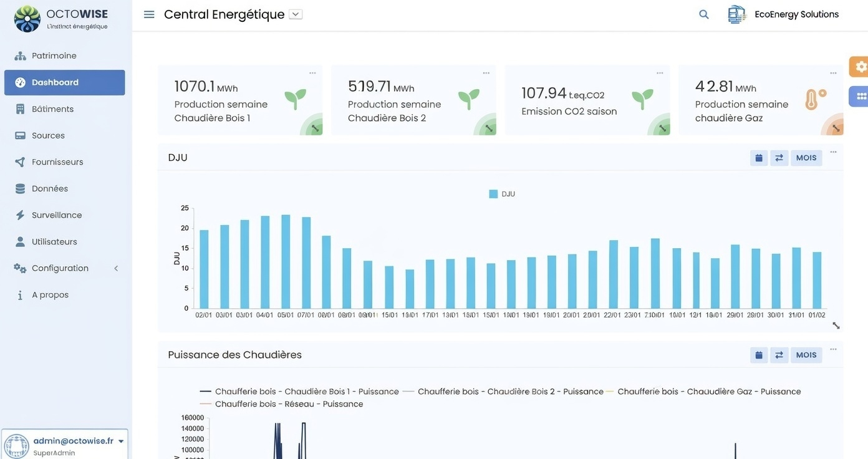Click the compare arrows icon on the DJU chart
The height and width of the screenshot is (459, 868).
point(778,157)
